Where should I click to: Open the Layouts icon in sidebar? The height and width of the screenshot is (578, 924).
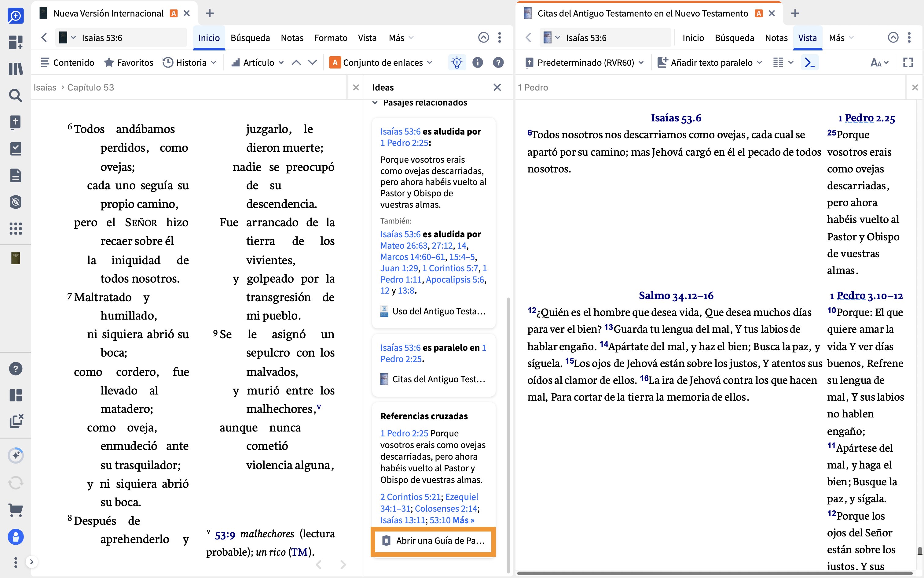click(x=16, y=395)
